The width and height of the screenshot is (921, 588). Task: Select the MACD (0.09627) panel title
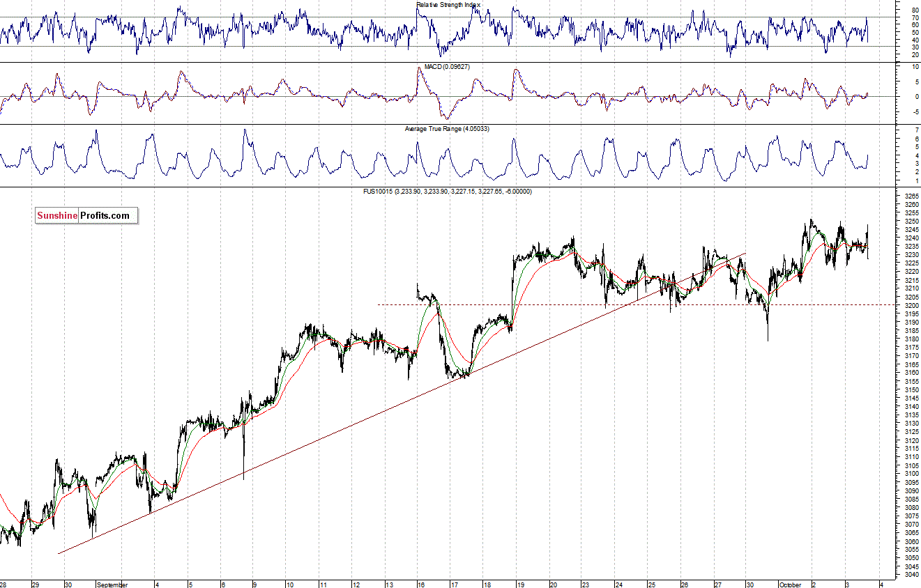coord(447,67)
